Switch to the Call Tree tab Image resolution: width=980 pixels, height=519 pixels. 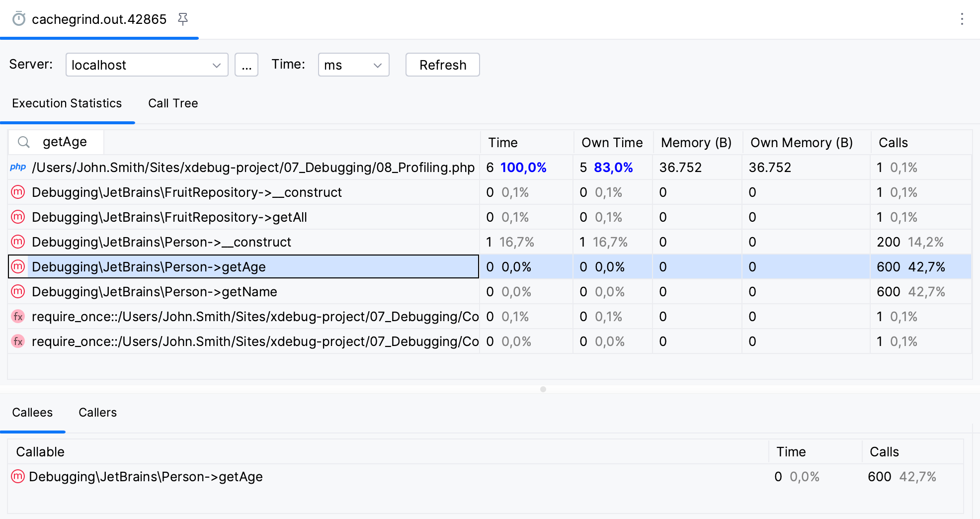[x=173, y=103]
